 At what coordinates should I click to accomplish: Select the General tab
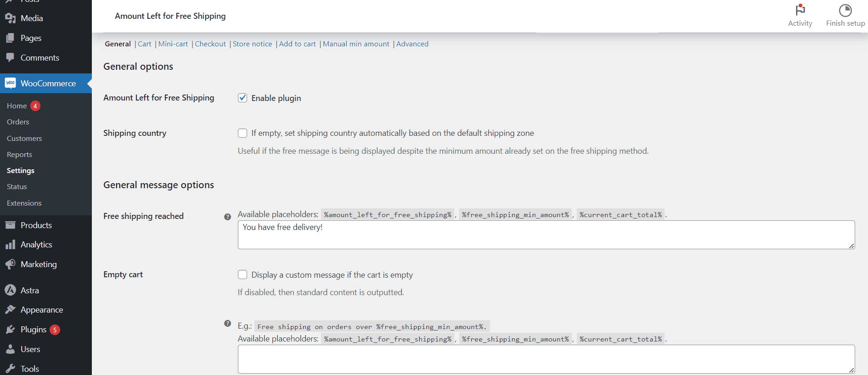(x=118, y=44)
